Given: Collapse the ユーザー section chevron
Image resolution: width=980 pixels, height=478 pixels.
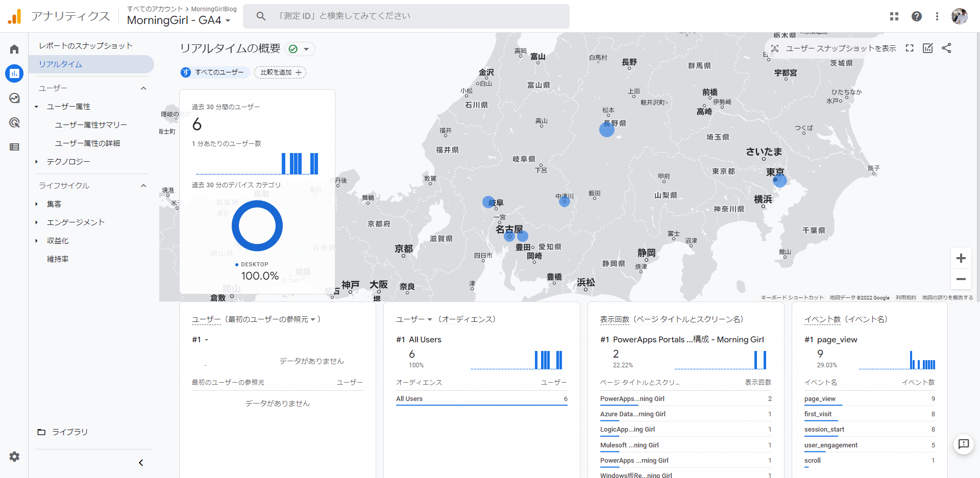Looking at the screenshot, I should pos(143,88).
